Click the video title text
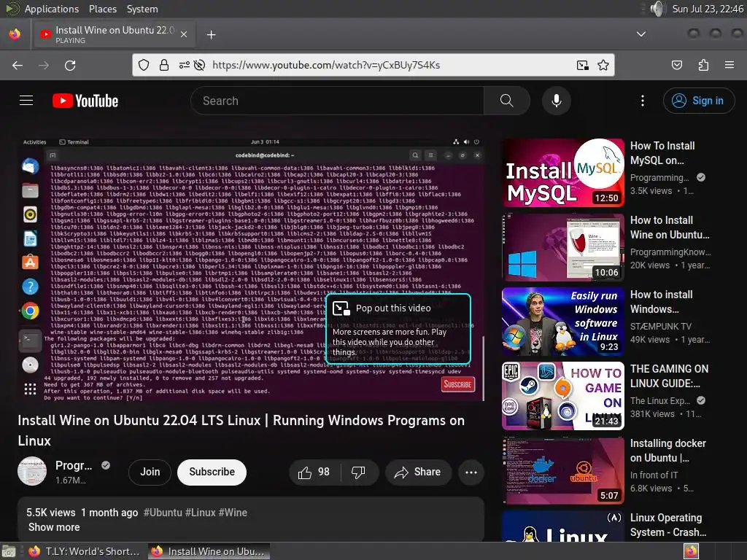This screenshot has height=560, width=747. (241, 430)
